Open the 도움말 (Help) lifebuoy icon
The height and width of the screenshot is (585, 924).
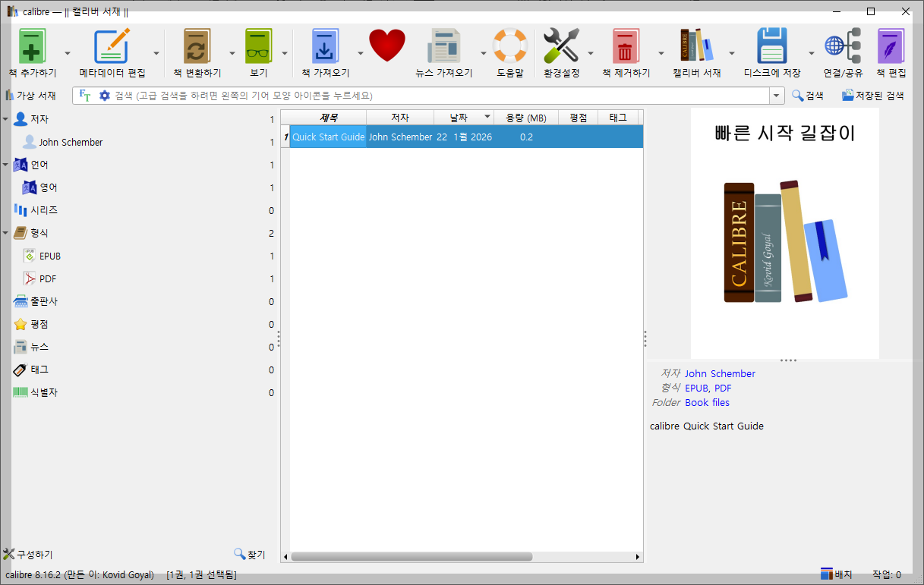point(510,47)
